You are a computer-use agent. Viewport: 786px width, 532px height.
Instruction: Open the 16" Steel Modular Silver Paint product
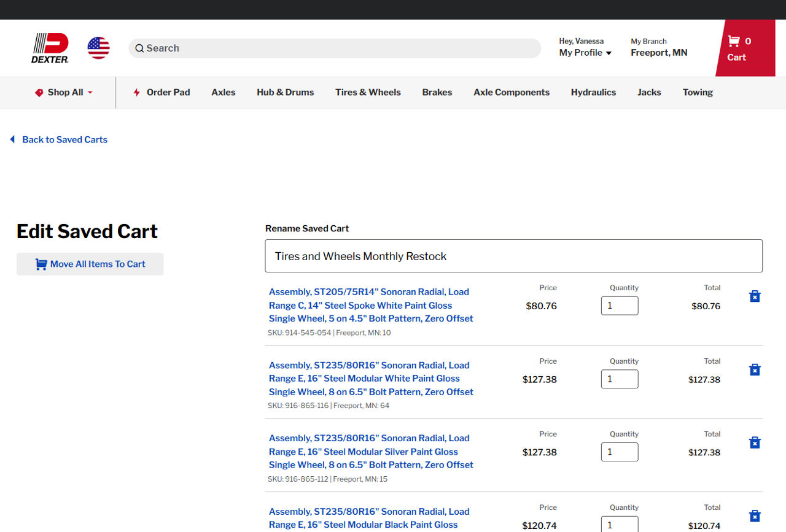click(371, 452)
